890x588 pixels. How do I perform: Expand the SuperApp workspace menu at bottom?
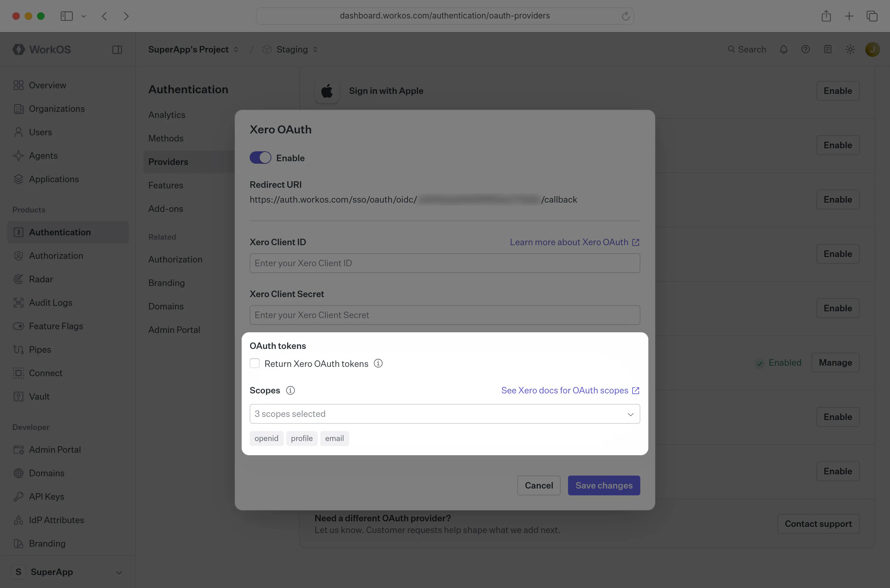pyautogui.click(x=68, y=572)
